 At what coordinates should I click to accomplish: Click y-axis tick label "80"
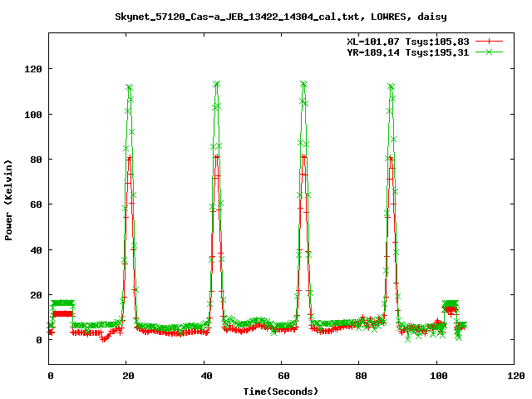pyautogui.click(x=37, y=160)
